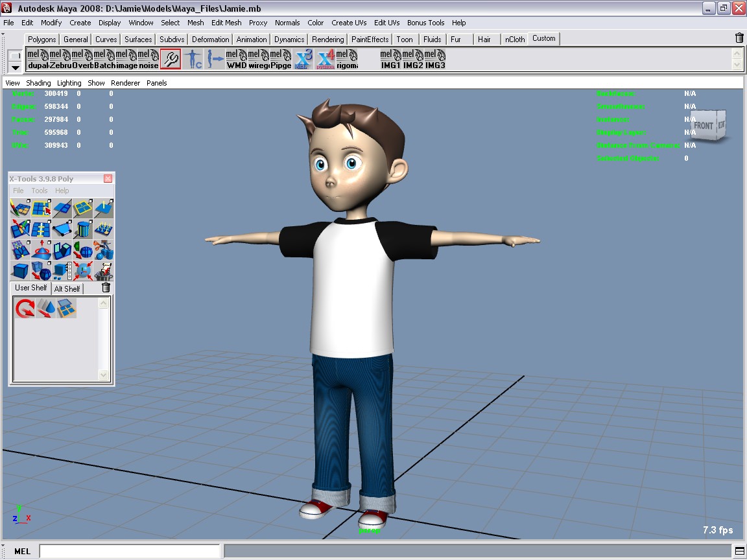
Task: Click the red wrench shelf icon
Action: (171, 59)
